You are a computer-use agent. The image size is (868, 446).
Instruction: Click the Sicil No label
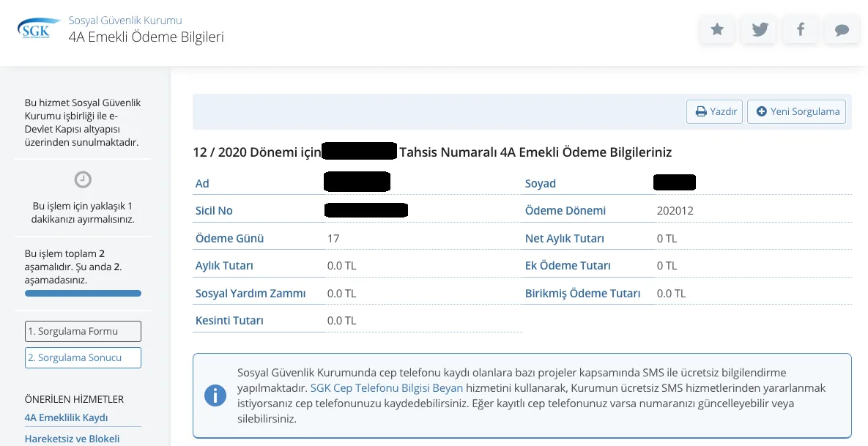pos(214,211)
